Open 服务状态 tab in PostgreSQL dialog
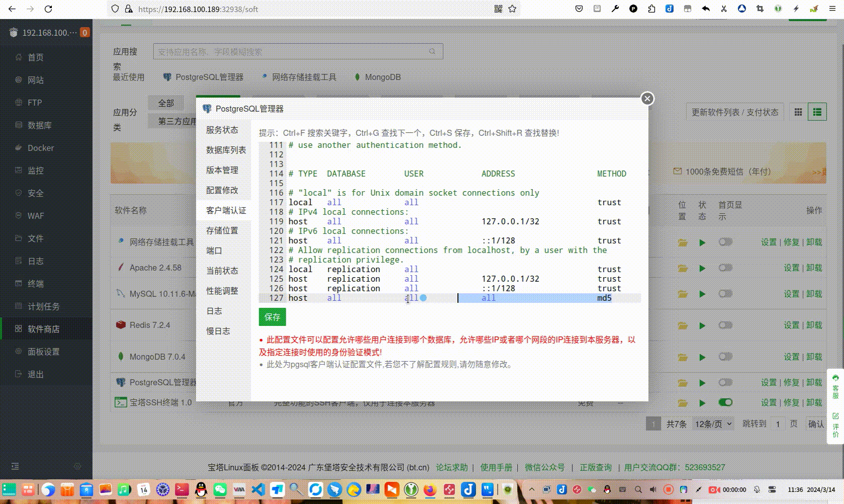This screenshot has height=504, width=844. [223, 130]
